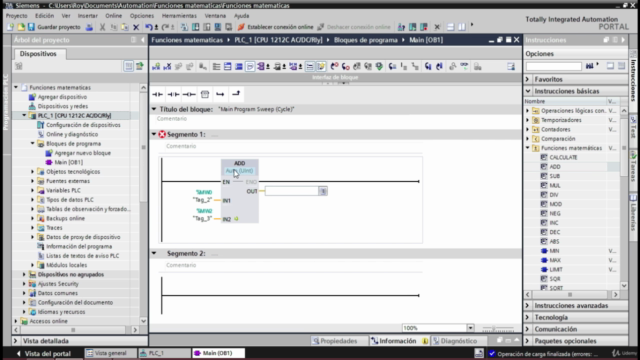
Task: Click the new project icon in main toolbar
Action: coord(10,27)
